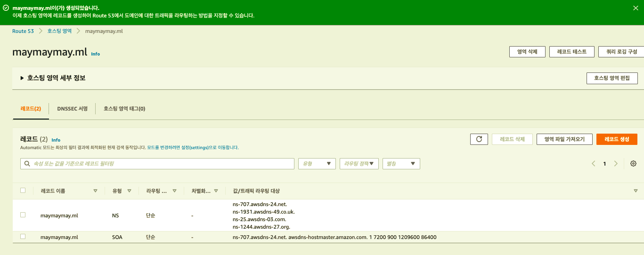The image size is (644, 255).
Task: Check the maymaymay.ml NS record
Action: 23,215
